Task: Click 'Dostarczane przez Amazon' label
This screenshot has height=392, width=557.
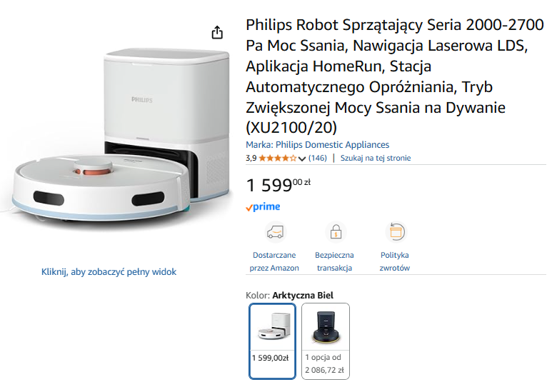Action: click(275, 261)
